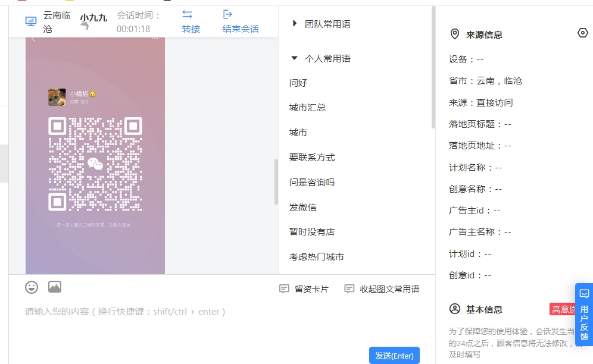Expand the 团队常用语 section
The width and height of the screenshot is (593, 364).
295,24
